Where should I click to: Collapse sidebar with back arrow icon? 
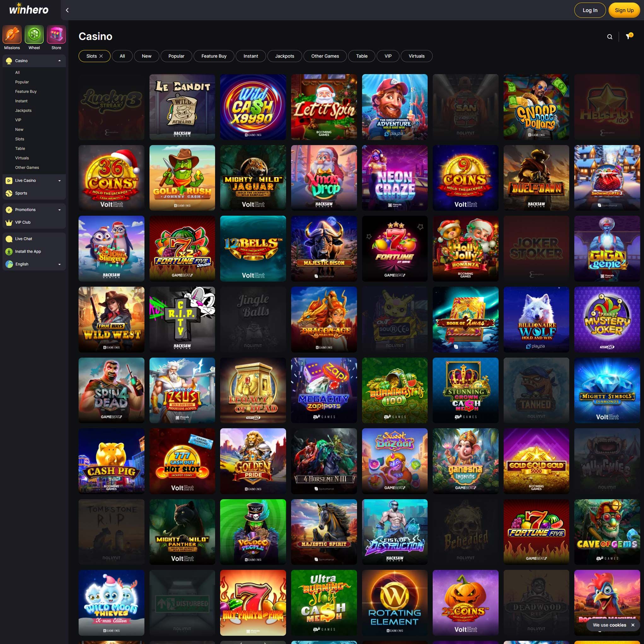click(67, 10)
